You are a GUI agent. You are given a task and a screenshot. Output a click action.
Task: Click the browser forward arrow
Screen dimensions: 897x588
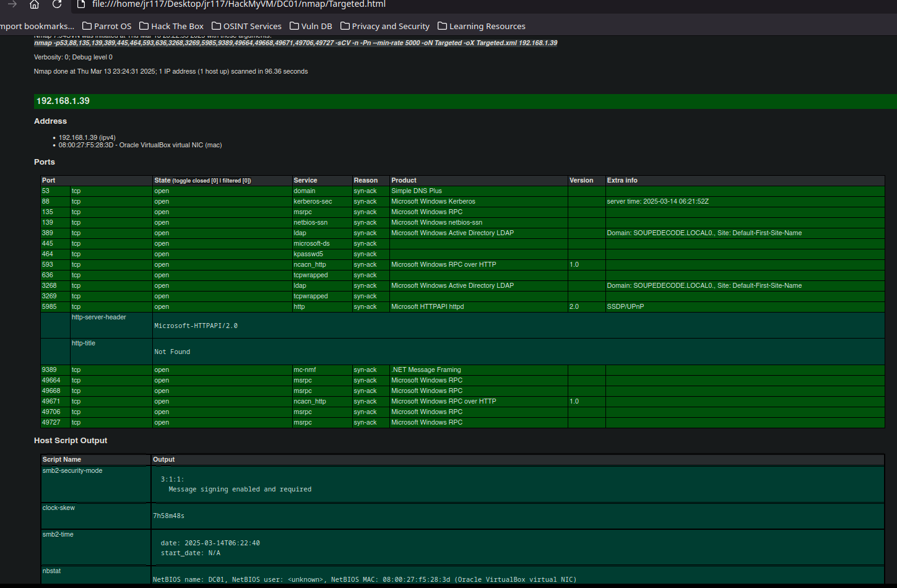point(12,4)
